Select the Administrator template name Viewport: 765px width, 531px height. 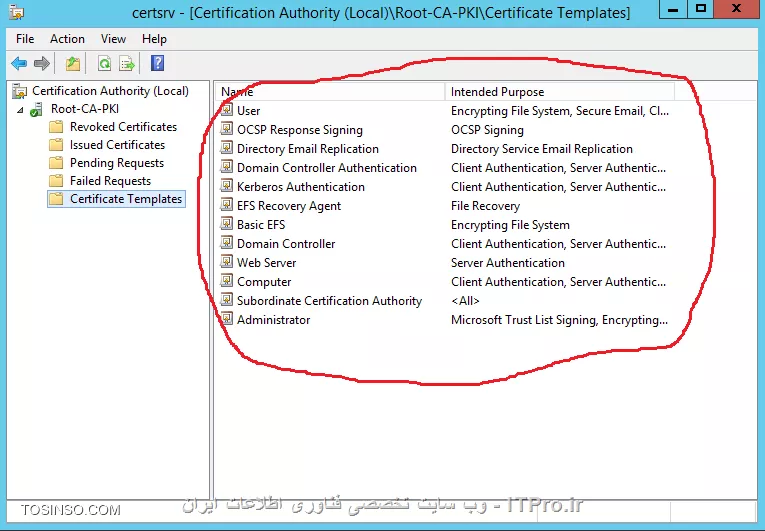(273, 320)
